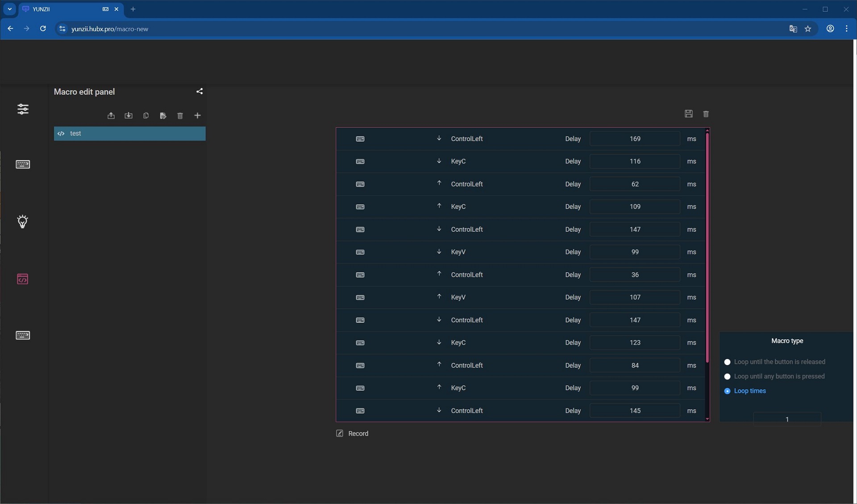Click the macro steps list scrollbar
The height and width of the screenshot is (504, 857).
coord(707,248)
